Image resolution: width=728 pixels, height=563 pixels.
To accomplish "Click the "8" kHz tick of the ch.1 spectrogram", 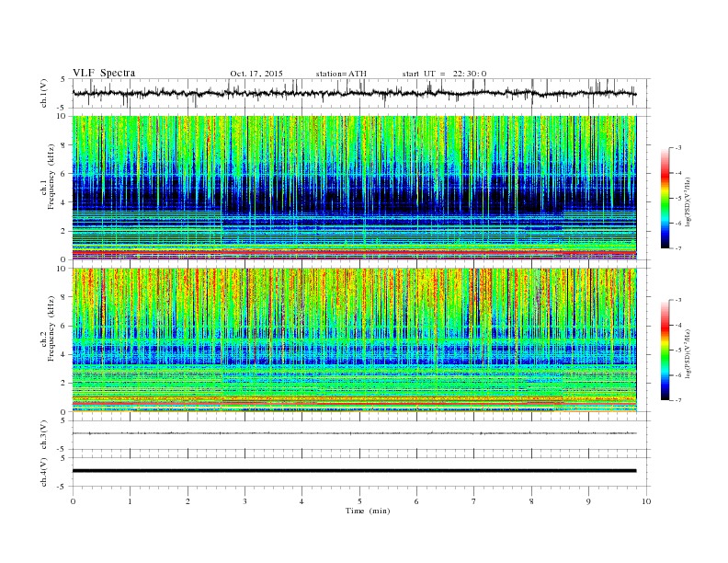I will [x=64, y=145].
